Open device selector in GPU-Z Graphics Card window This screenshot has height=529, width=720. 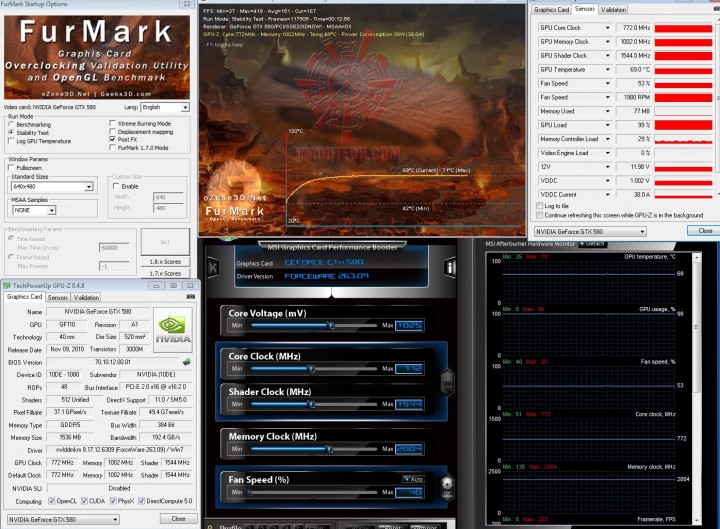click(x=63, y=519)
